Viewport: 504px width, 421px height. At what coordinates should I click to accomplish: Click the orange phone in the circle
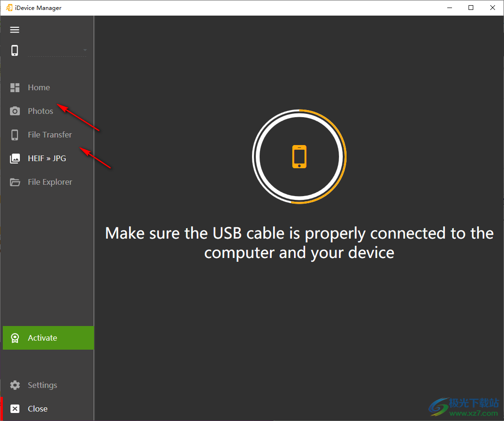299,156
